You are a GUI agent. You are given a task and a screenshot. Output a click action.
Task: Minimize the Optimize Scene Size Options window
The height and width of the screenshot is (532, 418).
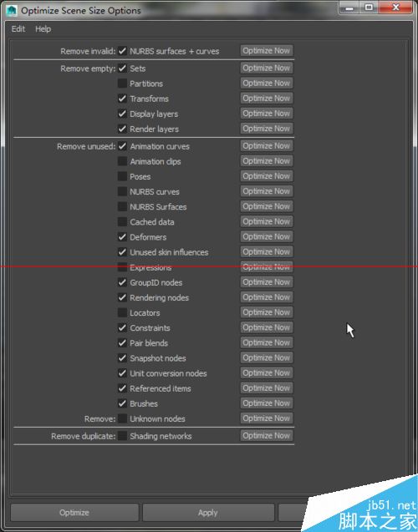(349, 8)
